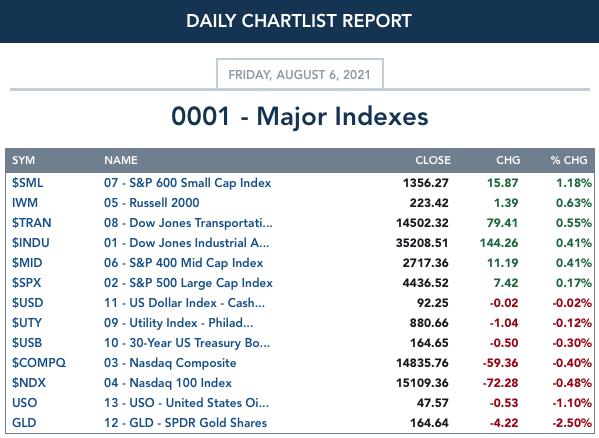Sort by the CLOSE column header

point(433,160)
